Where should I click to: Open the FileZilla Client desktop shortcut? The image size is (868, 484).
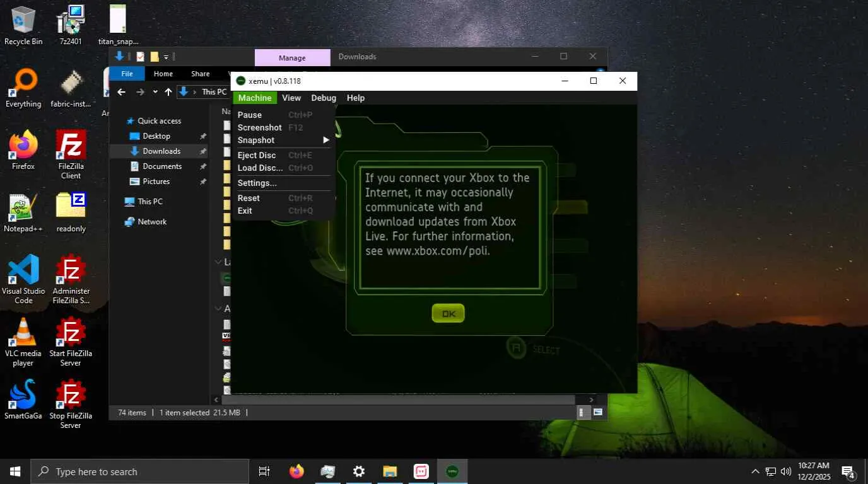tap(71, 154)
